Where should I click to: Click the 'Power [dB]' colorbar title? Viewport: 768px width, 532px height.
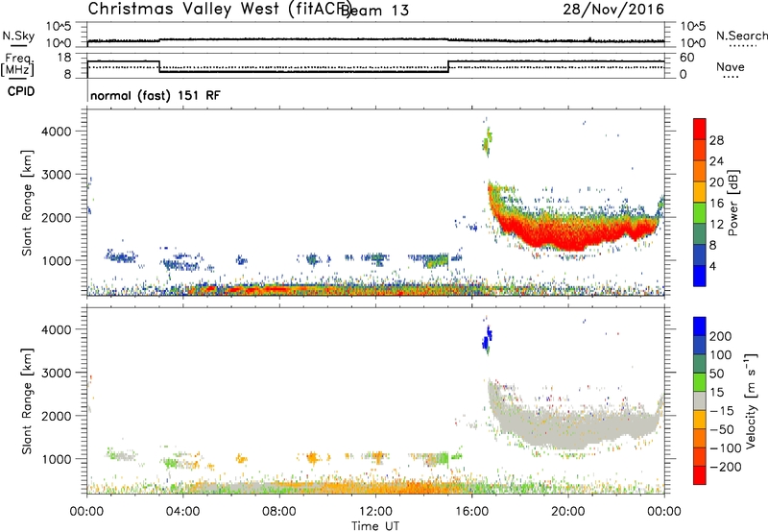pyautogui.click(x=733, y=203)
